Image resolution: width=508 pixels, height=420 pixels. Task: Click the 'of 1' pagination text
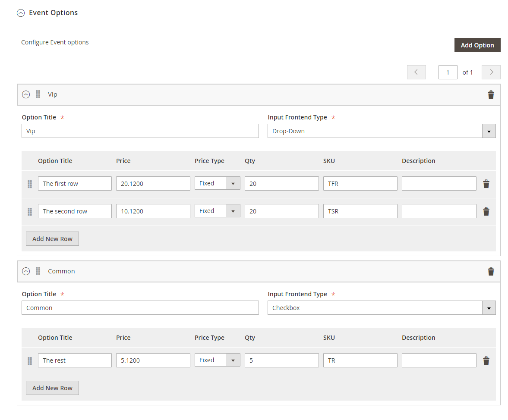click(x=467, y=72)
